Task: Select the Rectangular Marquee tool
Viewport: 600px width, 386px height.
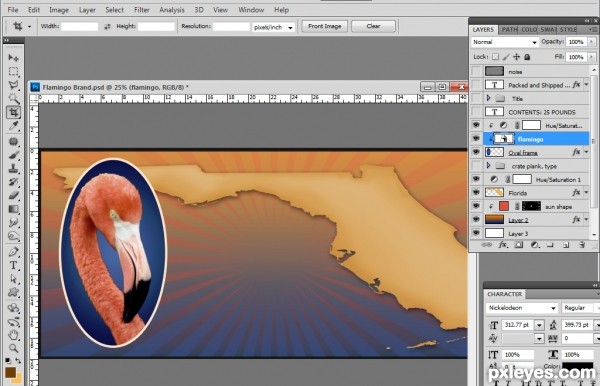Action: pyautogui.click(x=13, y=72)
